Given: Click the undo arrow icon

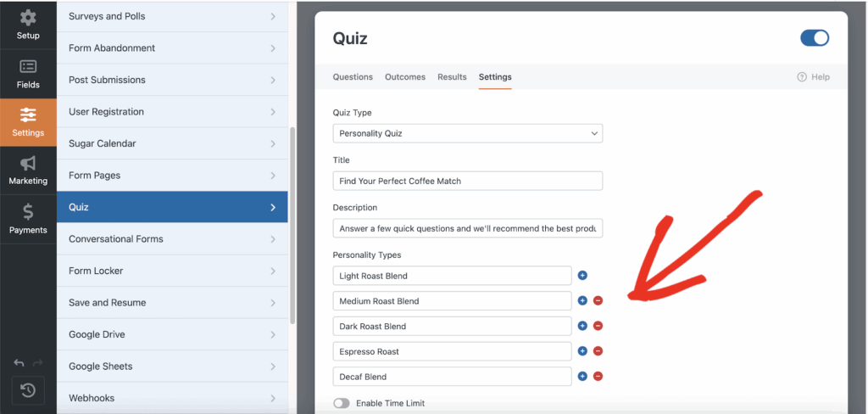Looking at the screenshot, I should click(x=19, y=363).
